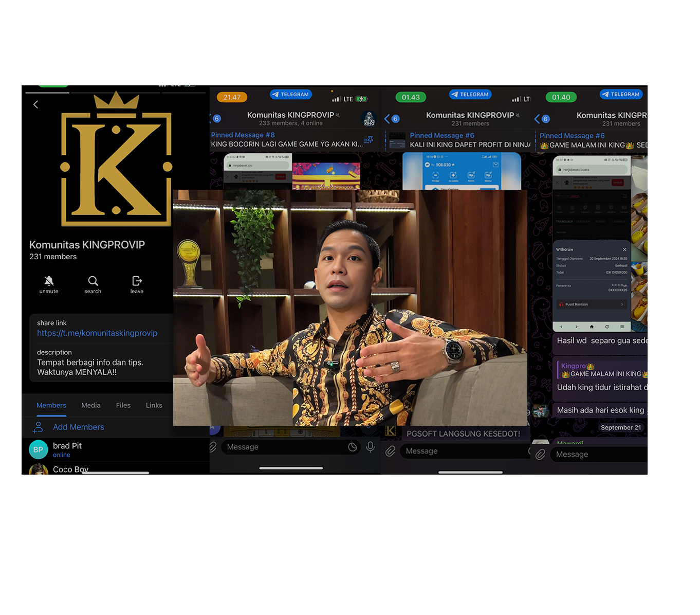700x615 pixels.
Task: Close the Withdraw dialog with the X
Action: [624, 249]
